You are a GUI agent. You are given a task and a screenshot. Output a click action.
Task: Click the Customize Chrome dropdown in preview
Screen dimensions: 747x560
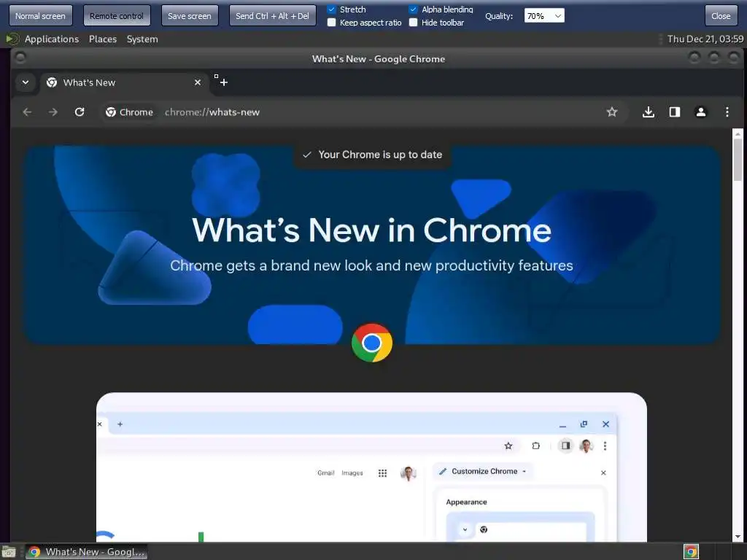pos(484,472)
